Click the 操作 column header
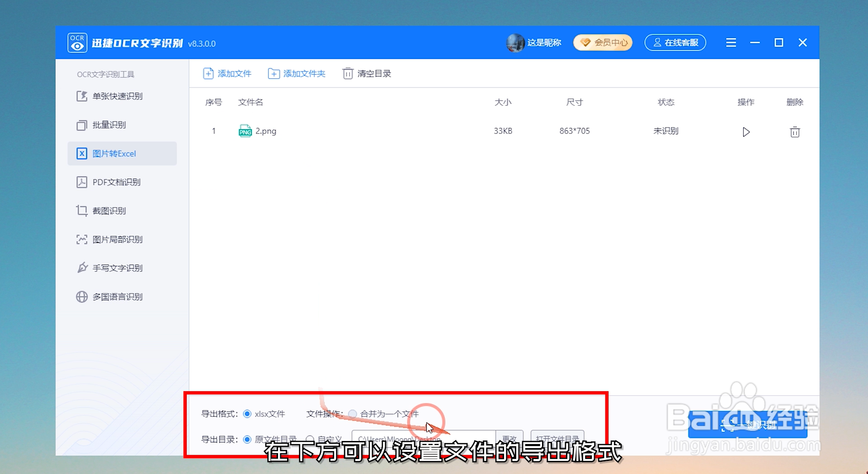868x474 pixels. coord(746,102)
